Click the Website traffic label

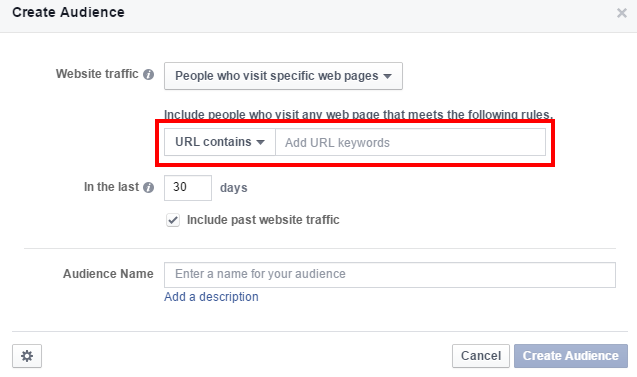[x=97, y=74]
